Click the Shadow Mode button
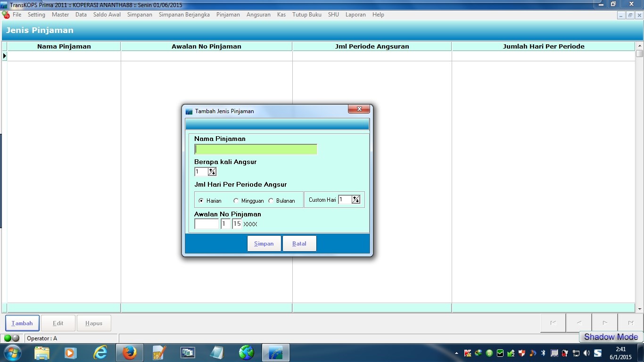644x362 pixels. click(x=611, y=337)
